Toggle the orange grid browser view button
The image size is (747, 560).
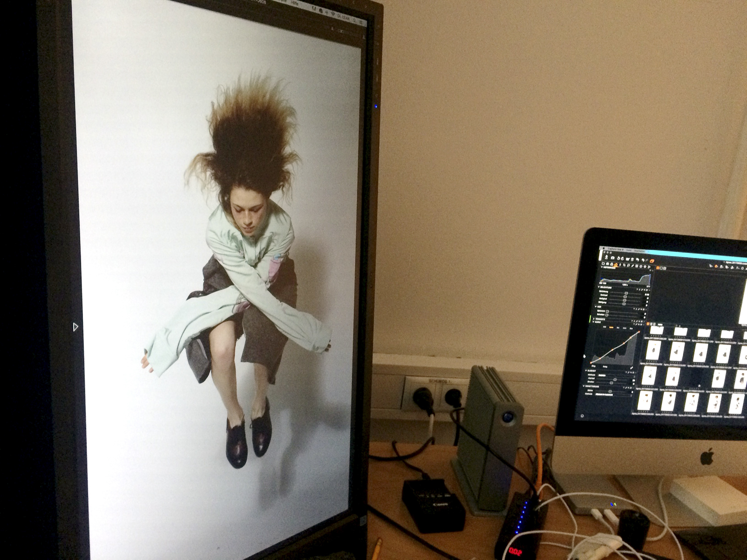[648, 324]
